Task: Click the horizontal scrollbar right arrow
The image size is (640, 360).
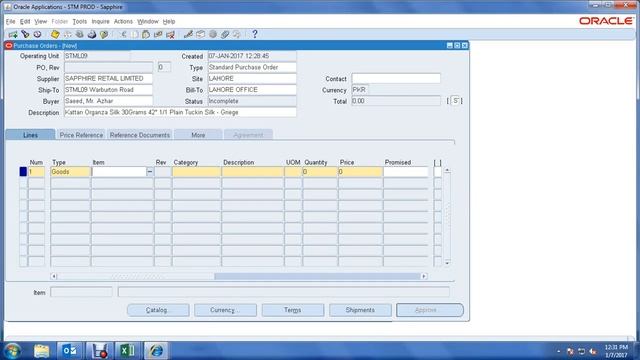Action: 424,276
